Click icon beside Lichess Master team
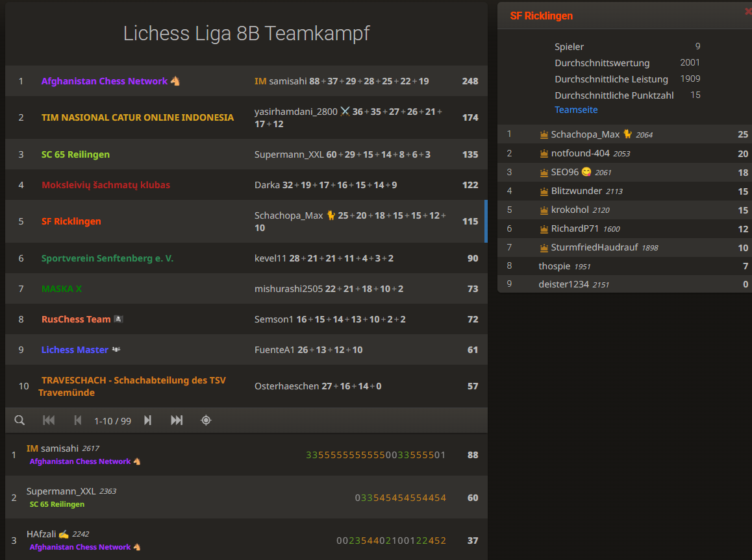The width and height of the screenshot is (752, 560). 116,350
